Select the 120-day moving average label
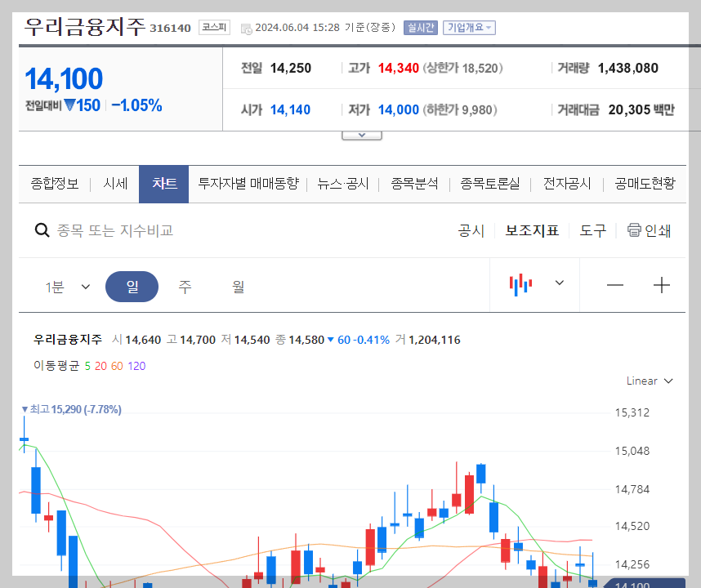701x588 pixels. pyautogui.click(x=136, y=367)
